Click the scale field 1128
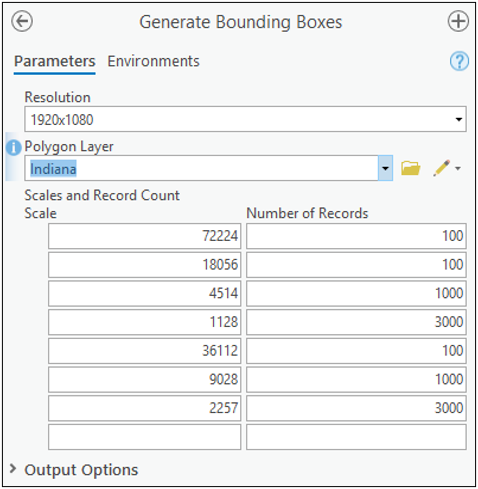Viewport: 478px width, 489px height. coord(144,322)
